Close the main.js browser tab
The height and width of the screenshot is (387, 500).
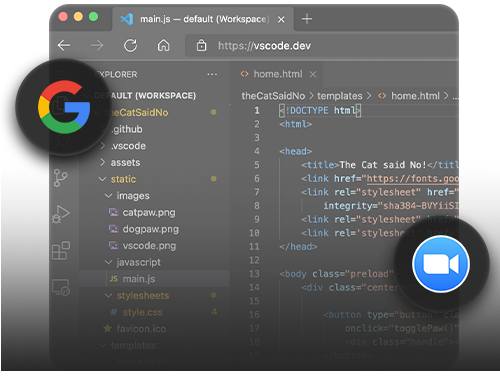281,20
